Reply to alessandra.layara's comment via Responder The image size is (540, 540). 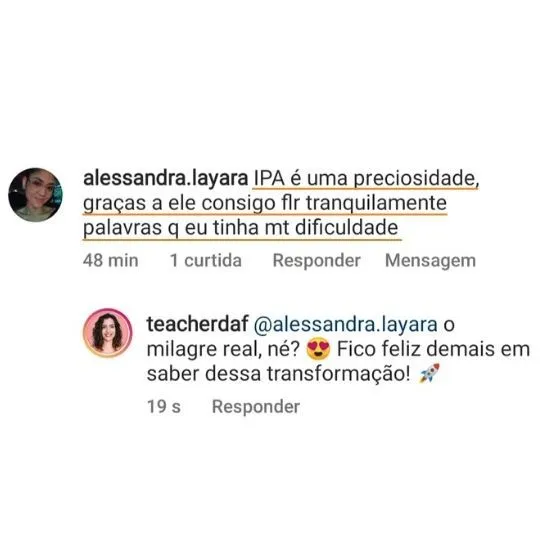pyautogui.click(x=316, y=260)
